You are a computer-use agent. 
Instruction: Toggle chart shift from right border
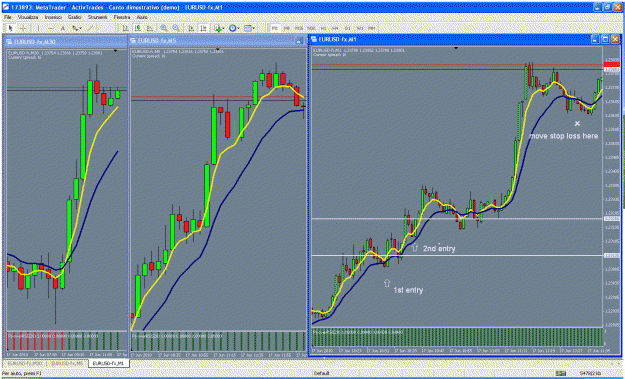[x=204, y=28]
